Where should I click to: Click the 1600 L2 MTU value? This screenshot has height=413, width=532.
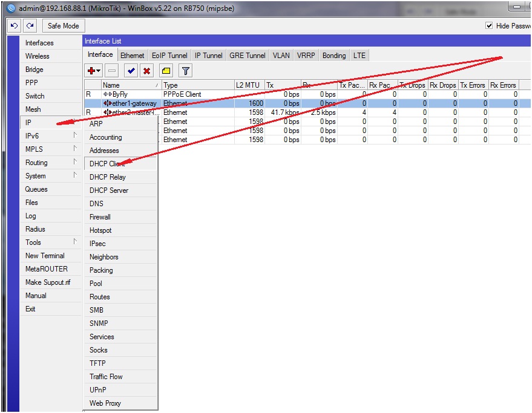[256, 103]
